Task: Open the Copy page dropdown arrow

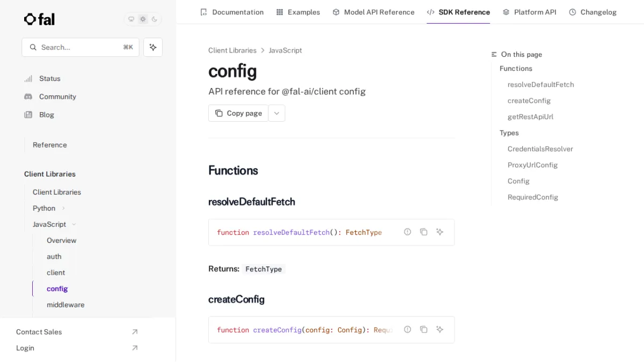Action: (277, 113)
